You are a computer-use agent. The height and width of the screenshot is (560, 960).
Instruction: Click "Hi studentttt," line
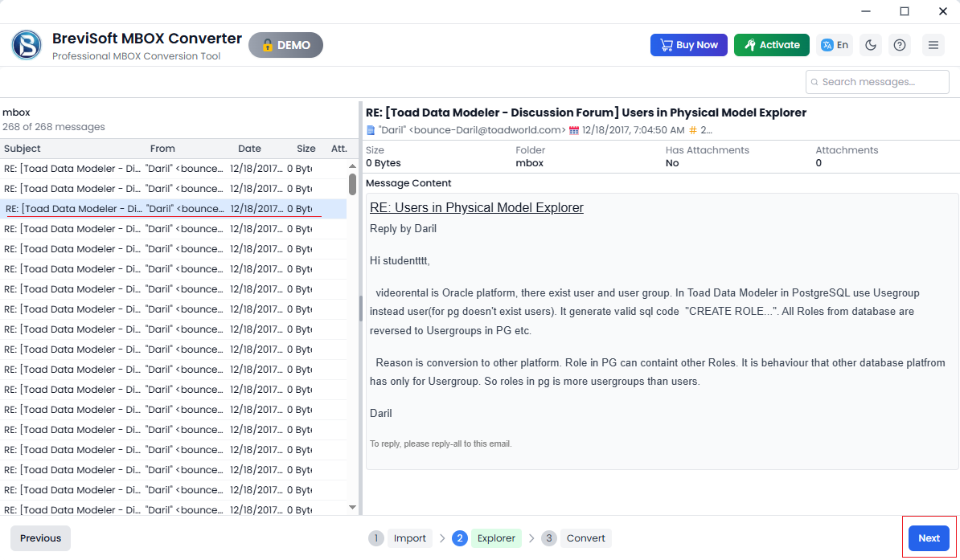coord(400,261)
